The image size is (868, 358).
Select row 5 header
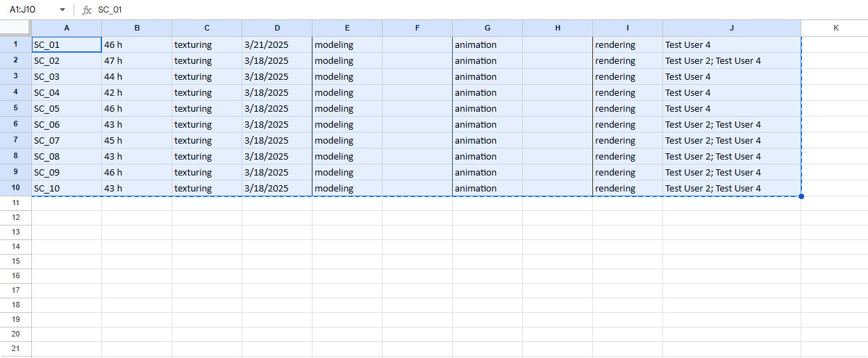15,108
